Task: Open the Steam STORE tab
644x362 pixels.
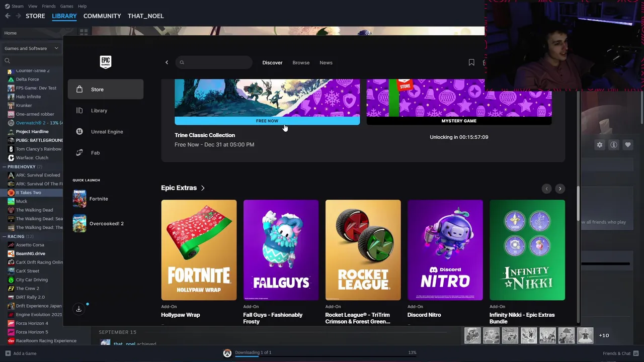Action: click(35, 16)
